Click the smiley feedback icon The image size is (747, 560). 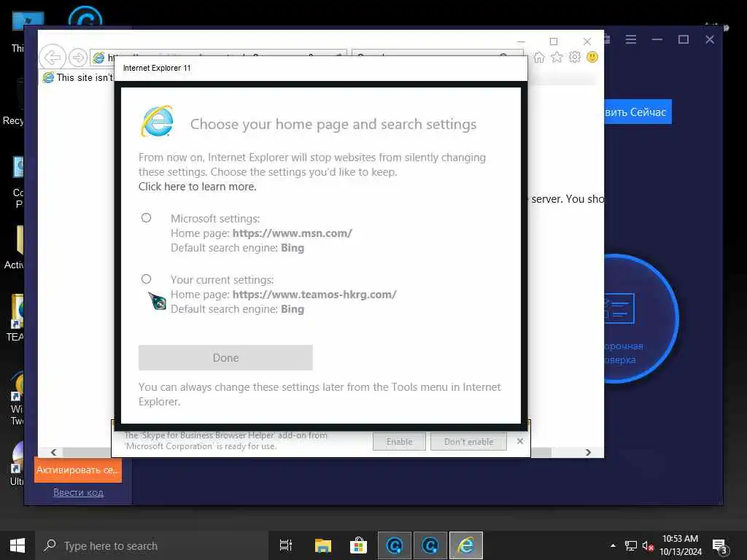592,57
